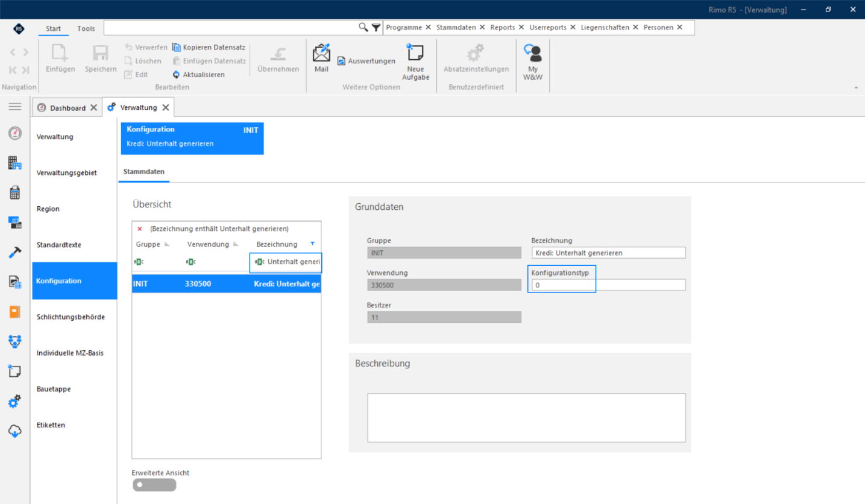Screen dimensions: 865x504
Task: Click the Rimo R5 application logo
Action: pyautogui.click(x=19, y=28)
